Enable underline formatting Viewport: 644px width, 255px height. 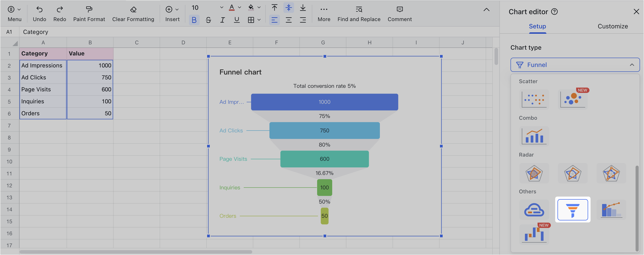[236, 20]
